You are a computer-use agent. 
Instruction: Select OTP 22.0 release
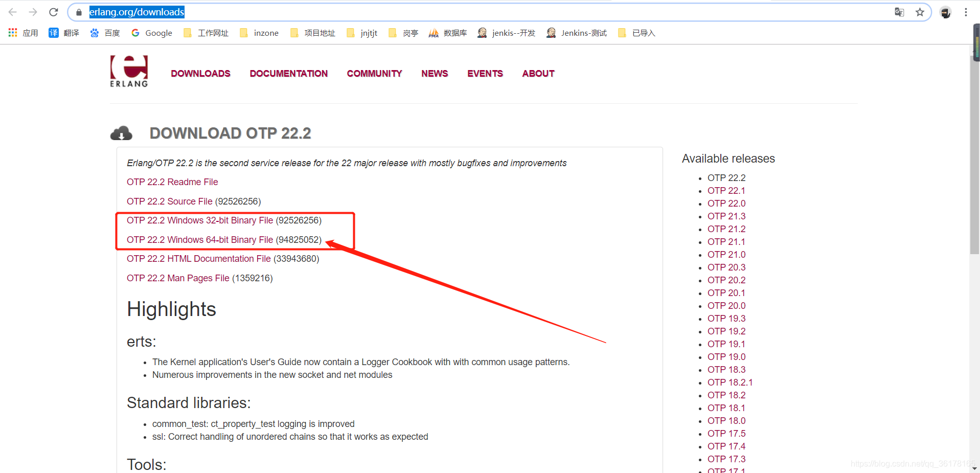726,204
